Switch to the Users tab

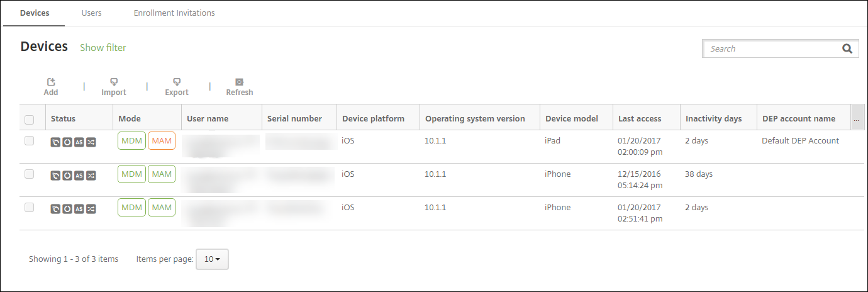coord(91,13)
